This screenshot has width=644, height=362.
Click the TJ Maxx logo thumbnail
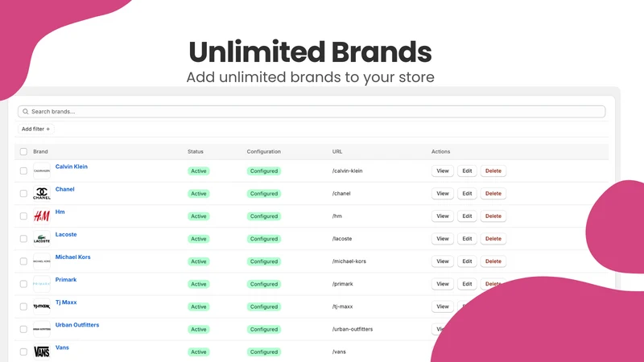(x=42, y=306)
